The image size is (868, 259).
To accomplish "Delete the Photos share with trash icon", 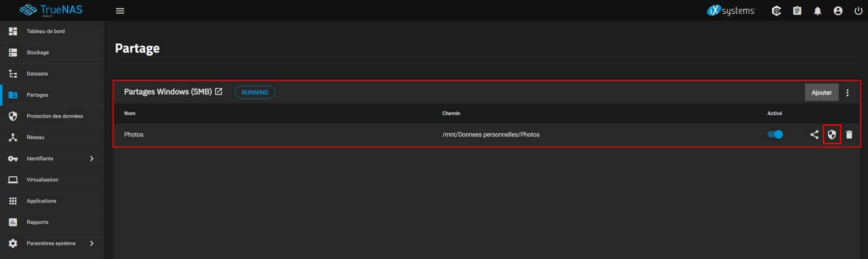I will [x=849, y=135].
